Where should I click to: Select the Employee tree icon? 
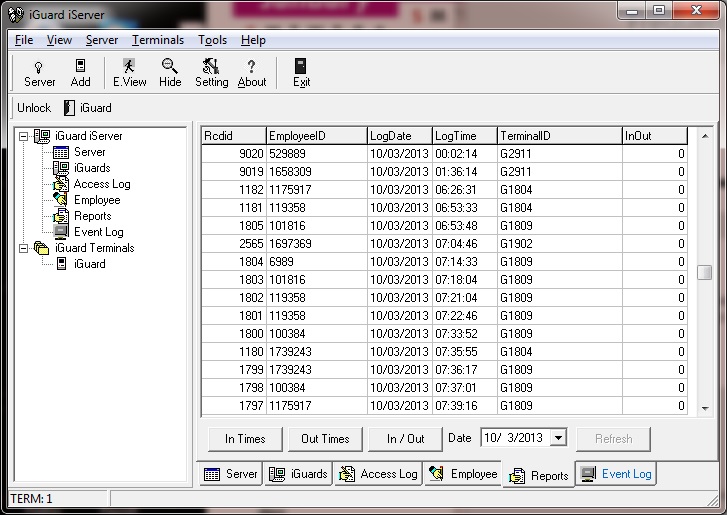pos(61,200)
